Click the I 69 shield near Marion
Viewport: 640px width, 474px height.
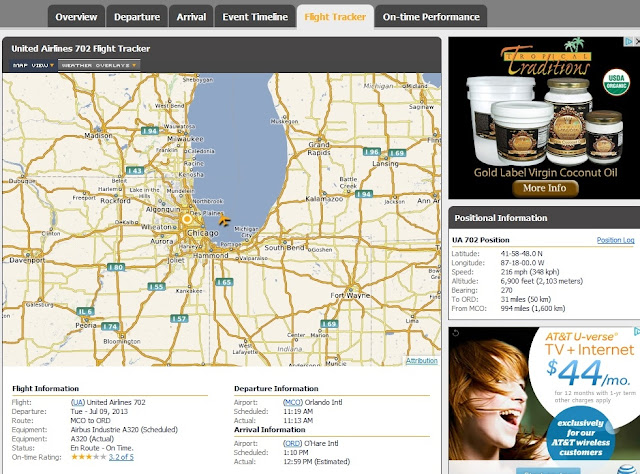pyautogui.click(x=329, y=324)
